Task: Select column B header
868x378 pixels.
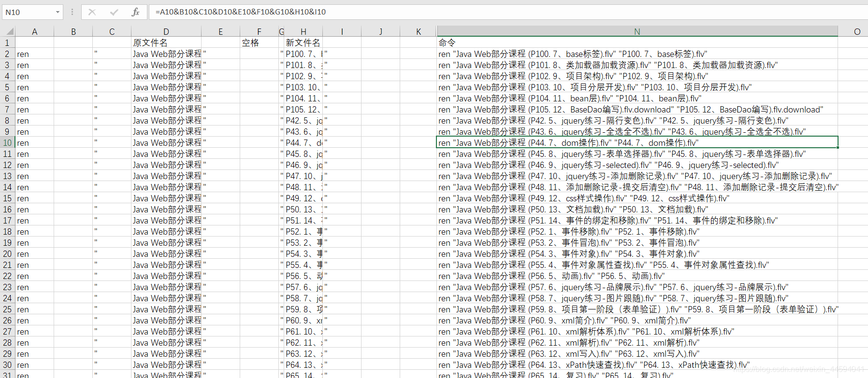Action: tap(73, 31)
